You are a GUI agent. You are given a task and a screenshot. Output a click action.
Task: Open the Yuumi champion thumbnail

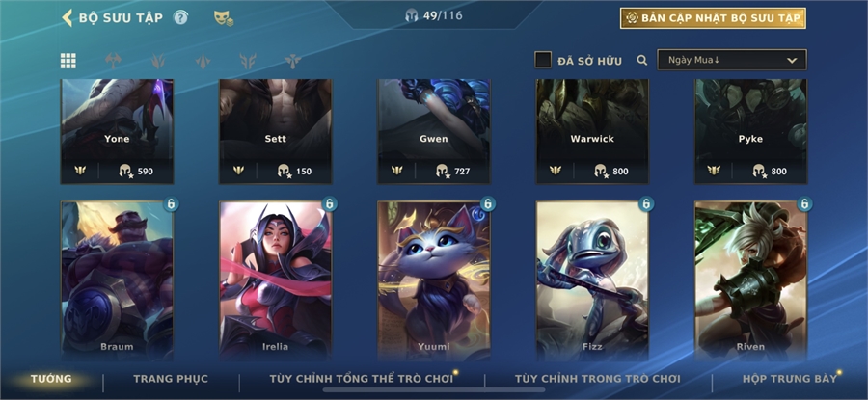tap(433, 281)
